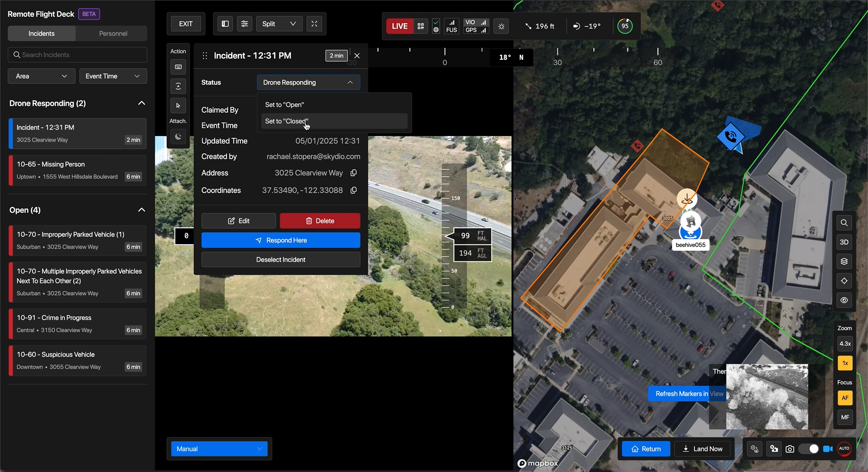Switch to the Incidents tab
This screenshot has height=472, width=868.
pyautogui.click(x=42, y=33)
